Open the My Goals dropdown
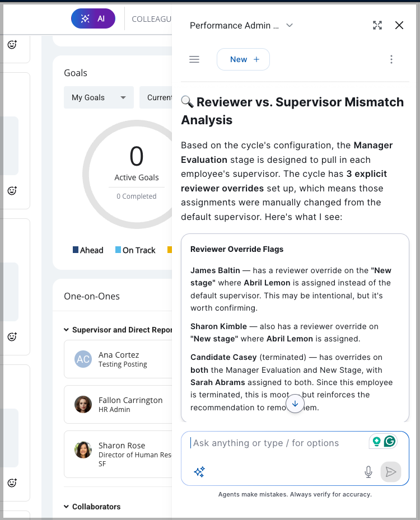This screenshot has height=520, width=420. point(99,97)
